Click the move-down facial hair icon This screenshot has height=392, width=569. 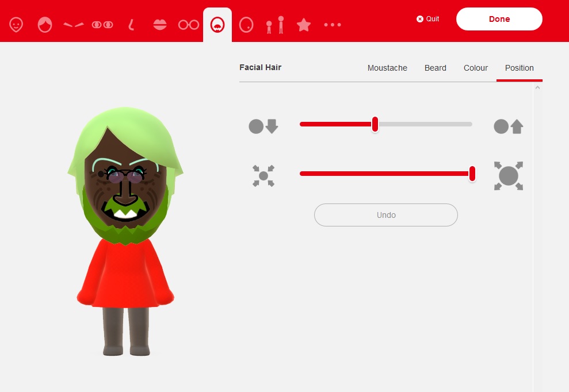pos(264,126)
